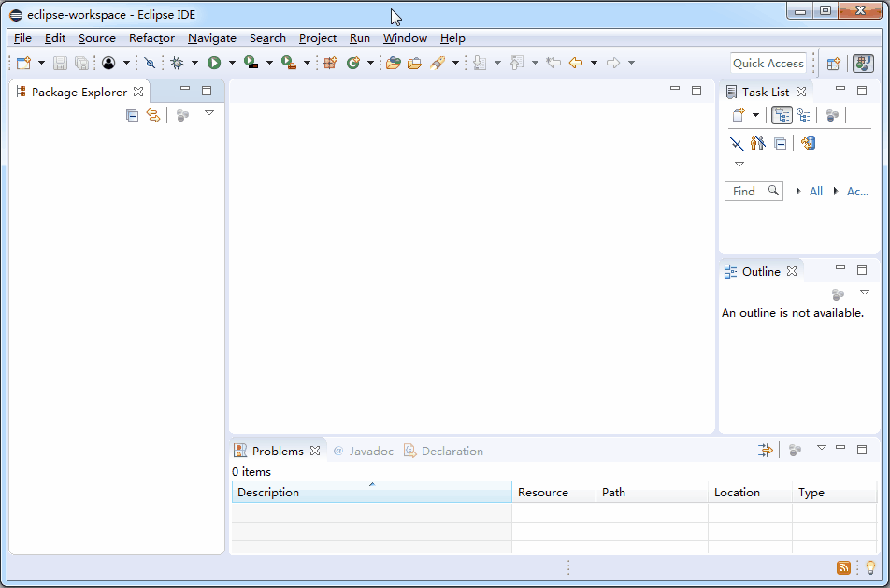Click the Save icon in toolbar
Image resolution: width=890 pixels, height=588 pixels.
60,63
